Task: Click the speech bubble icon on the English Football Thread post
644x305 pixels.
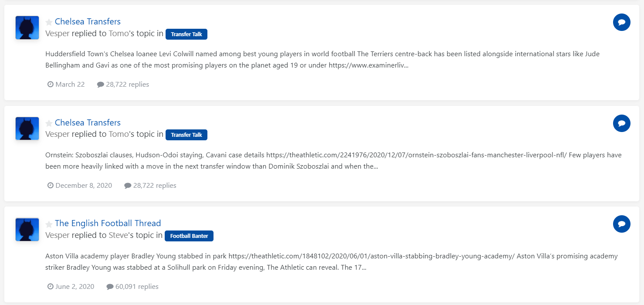Action: [621, 224]
